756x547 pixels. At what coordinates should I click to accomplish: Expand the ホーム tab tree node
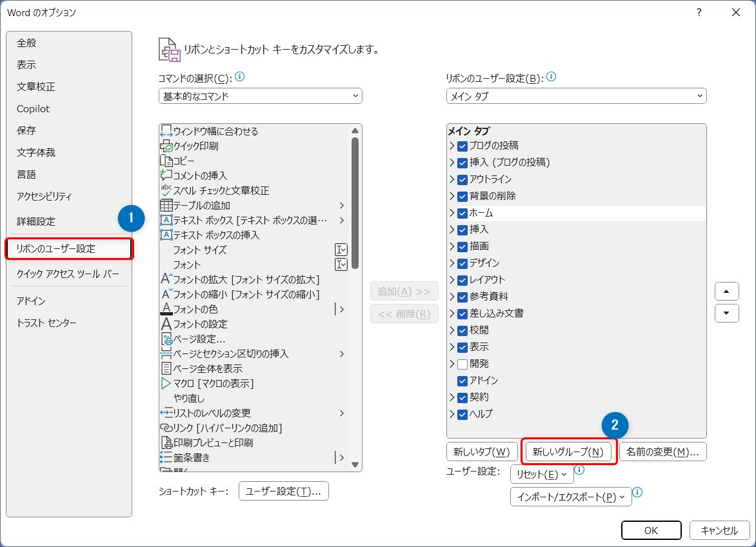pos(452,213)
